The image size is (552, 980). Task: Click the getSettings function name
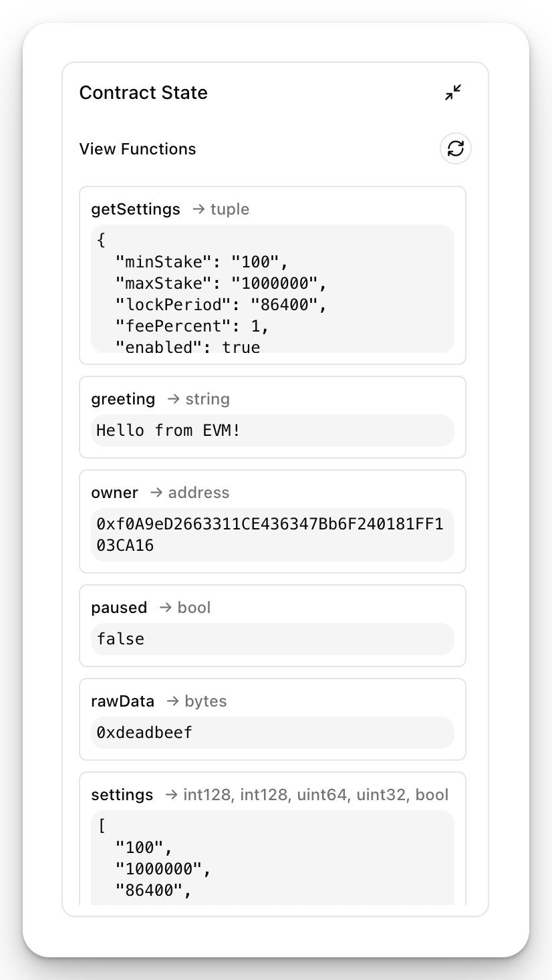[134, 209]
